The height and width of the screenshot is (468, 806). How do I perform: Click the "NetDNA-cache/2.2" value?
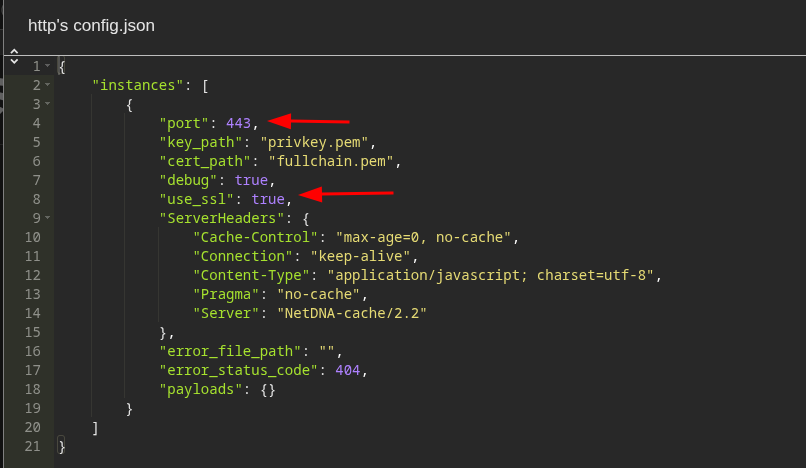point(352,314)
